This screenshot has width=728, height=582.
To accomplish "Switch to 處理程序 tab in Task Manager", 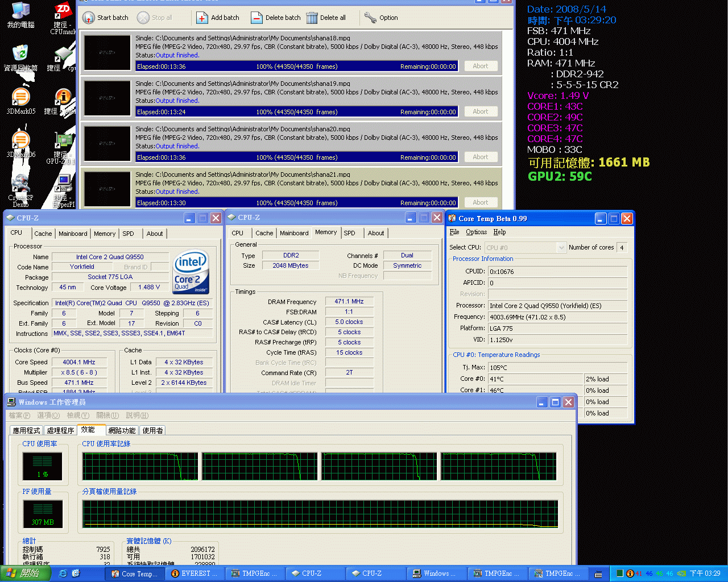I will pos(60,430).
